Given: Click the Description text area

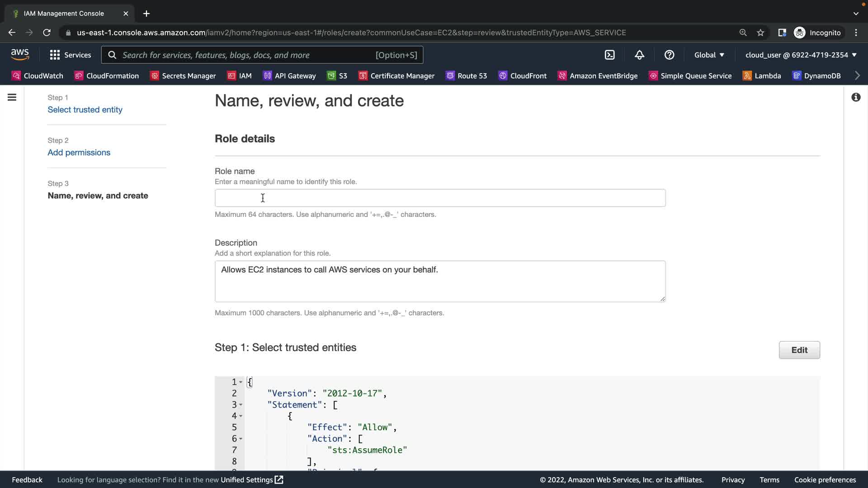Looking at the screenshot, I should coord(439,281).
